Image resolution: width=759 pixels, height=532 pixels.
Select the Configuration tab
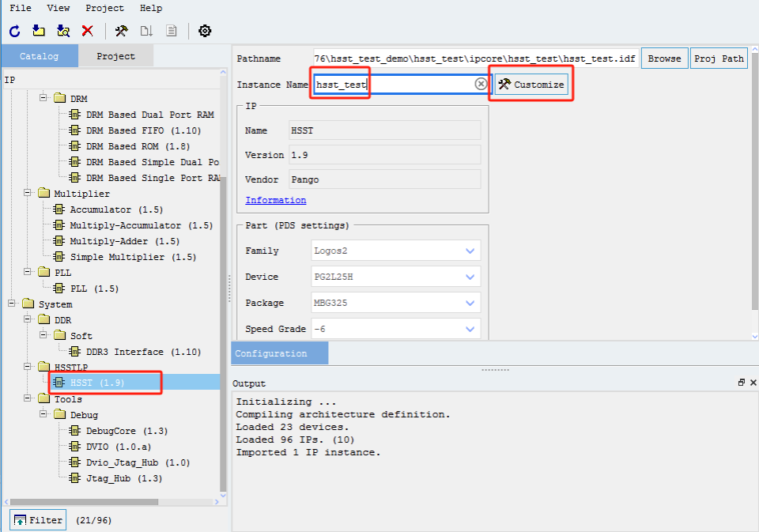(x=280, y=353)
